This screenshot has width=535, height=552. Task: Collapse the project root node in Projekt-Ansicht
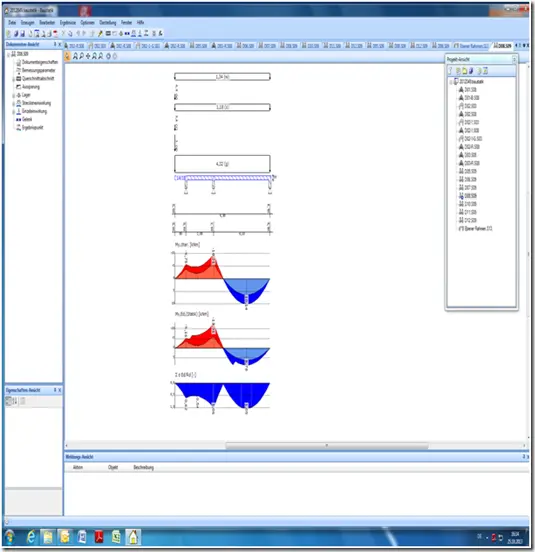(451, 82)
